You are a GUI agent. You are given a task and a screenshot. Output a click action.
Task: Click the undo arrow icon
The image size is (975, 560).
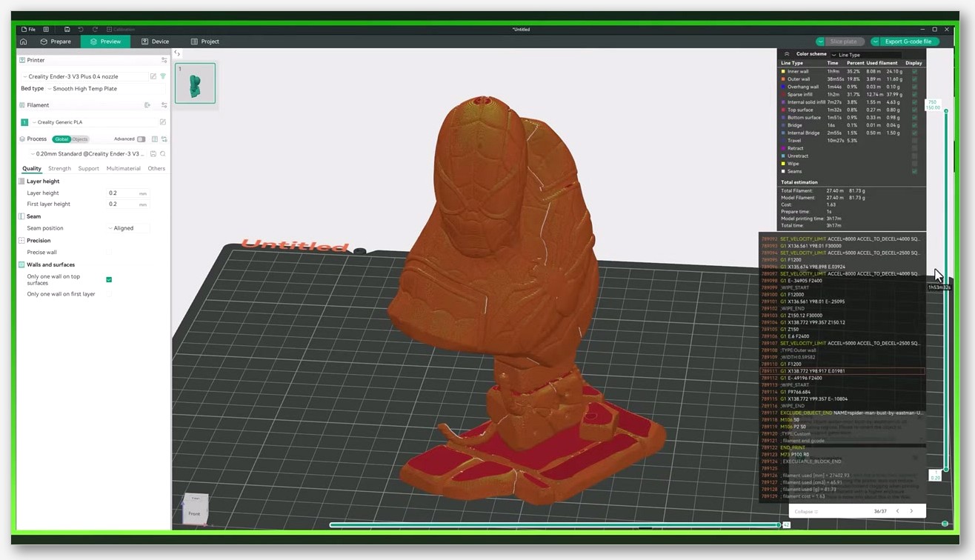pos(81,30)
